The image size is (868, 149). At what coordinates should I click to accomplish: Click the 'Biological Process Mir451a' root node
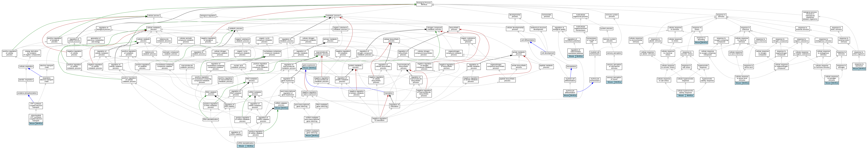click(424, 4)
